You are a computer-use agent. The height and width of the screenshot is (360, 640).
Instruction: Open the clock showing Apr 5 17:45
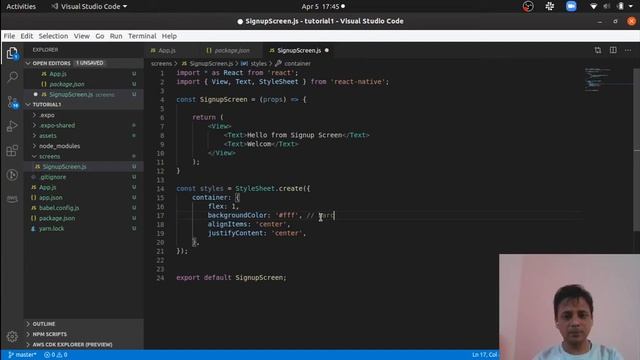point(323,7)
